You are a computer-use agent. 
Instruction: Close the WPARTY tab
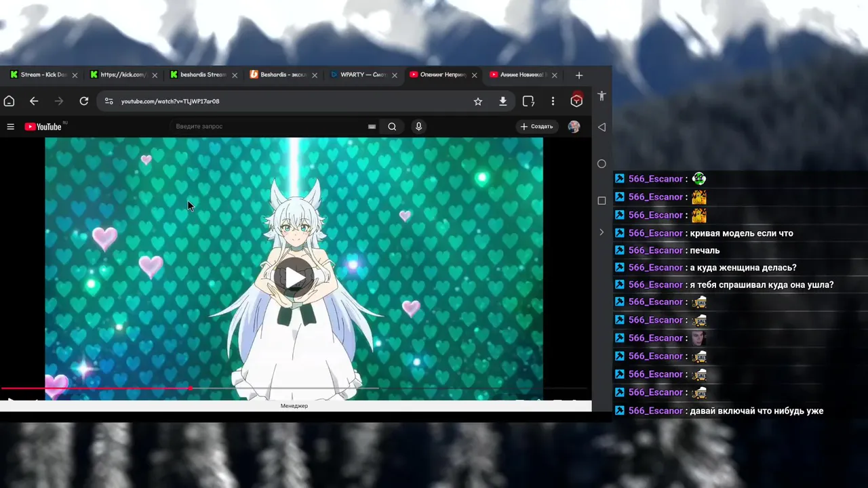coord(395,75)
